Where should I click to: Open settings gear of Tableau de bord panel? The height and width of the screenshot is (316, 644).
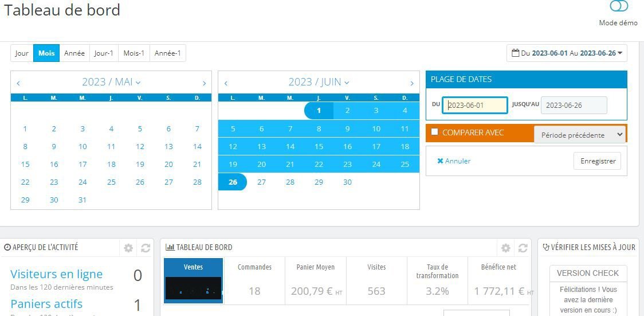pos(505,248)
